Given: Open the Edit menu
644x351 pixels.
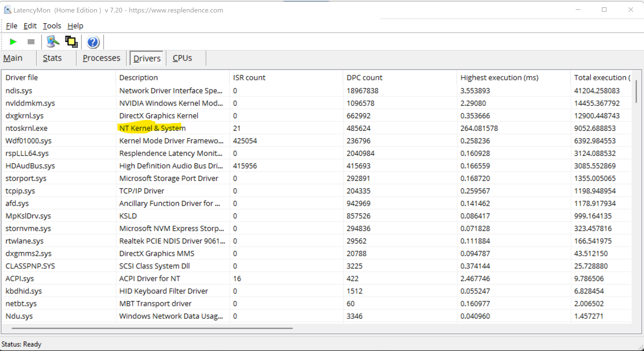Looking at the screenshot, I should [x=30, y=26].
